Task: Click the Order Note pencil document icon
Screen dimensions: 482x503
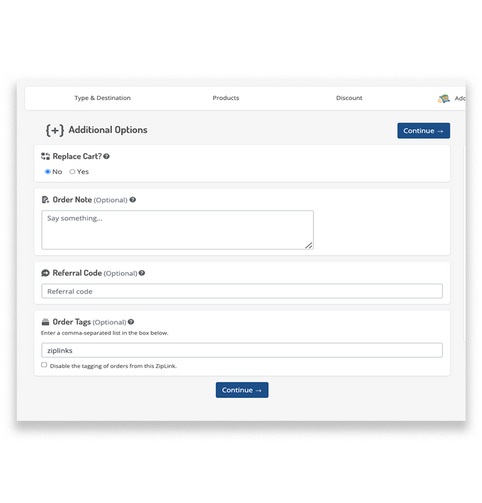Action: 45,200
